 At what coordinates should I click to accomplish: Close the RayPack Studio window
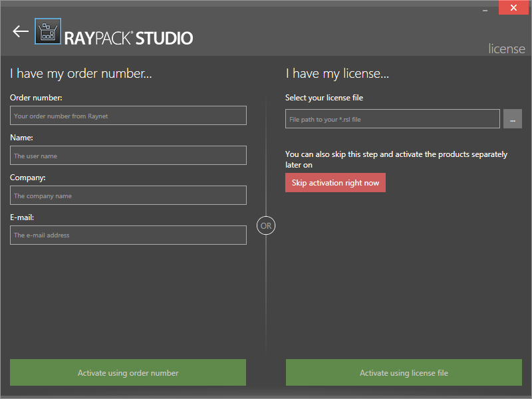(x=513, y=8)
